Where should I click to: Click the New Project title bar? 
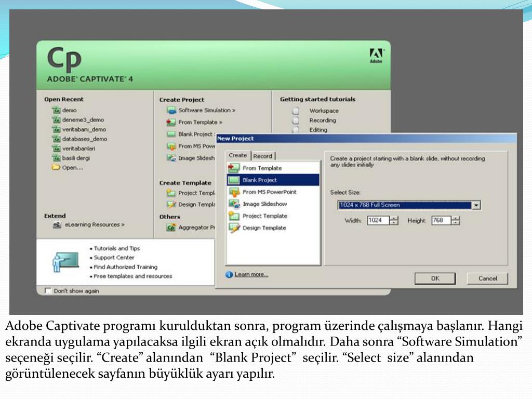(366, 138)
